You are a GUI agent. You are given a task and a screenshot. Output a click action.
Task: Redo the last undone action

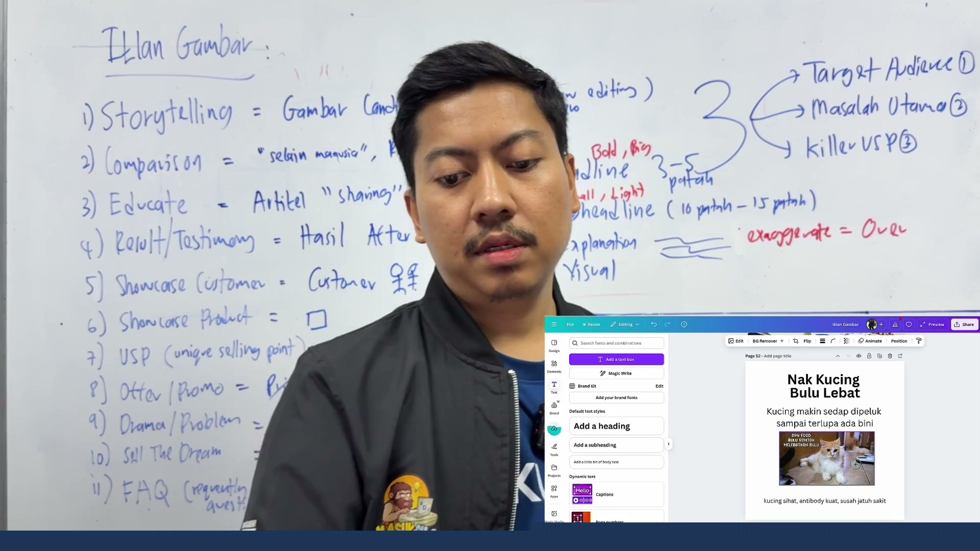[x=667, y=324]
